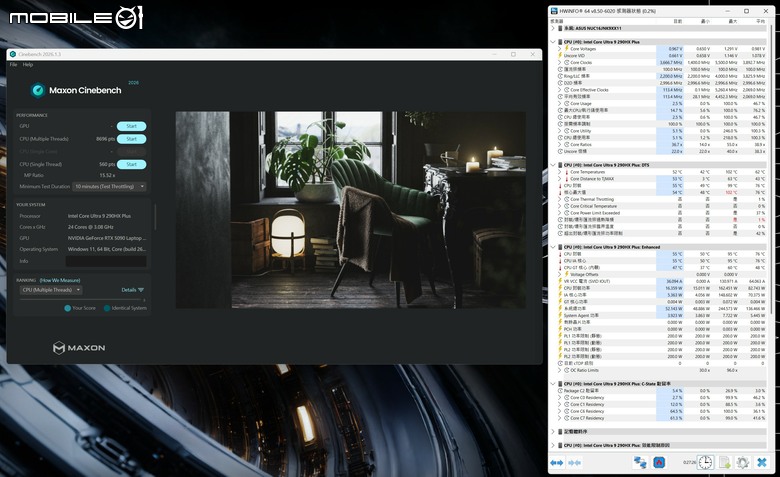780x477 pixels.
Task: Open the Cinebench Help menu
Action: 28,65
